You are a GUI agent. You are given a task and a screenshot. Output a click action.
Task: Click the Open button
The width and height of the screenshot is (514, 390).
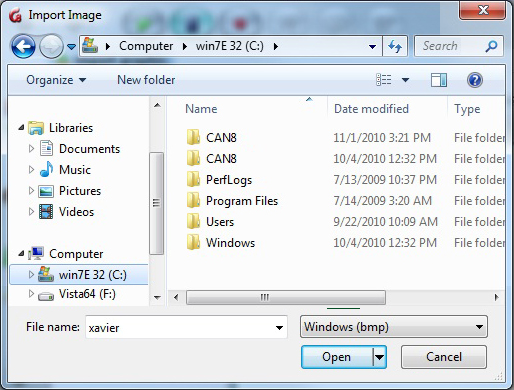(x=337, y=357)
